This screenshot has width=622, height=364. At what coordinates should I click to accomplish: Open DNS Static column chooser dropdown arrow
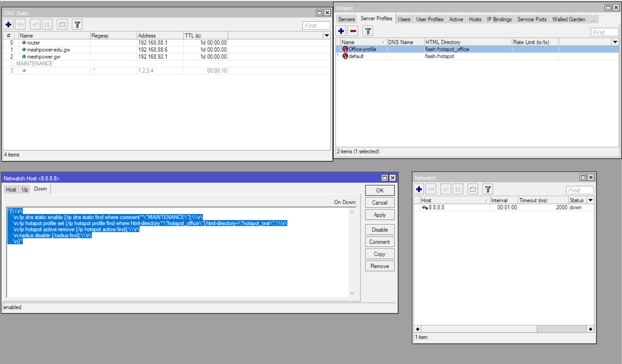click(327, 35)
